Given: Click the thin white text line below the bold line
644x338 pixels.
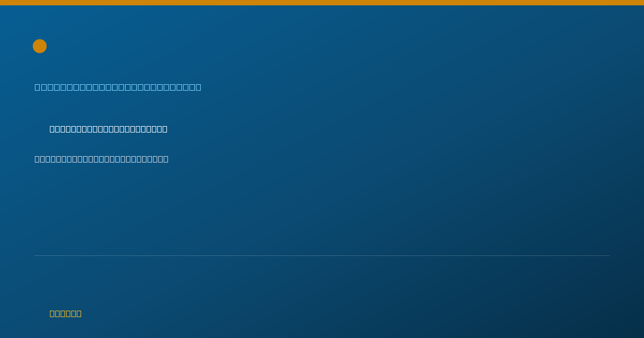Looking at the screenshot, I should pos(101,159).
